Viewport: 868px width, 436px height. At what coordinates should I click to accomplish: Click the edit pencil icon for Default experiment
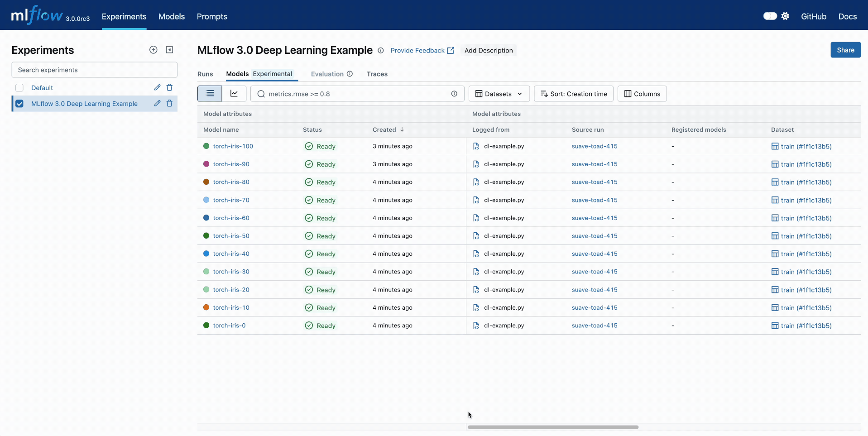point(157,87)
